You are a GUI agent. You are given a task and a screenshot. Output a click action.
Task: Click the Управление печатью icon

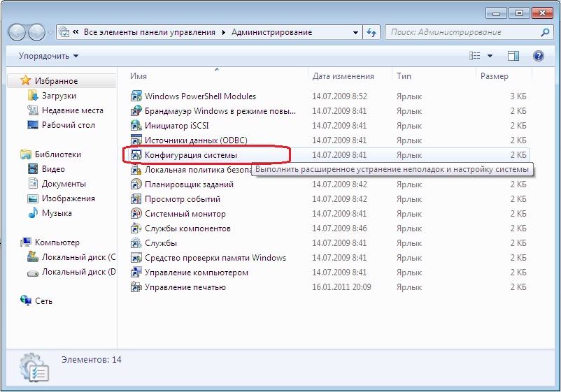point(136,287)
